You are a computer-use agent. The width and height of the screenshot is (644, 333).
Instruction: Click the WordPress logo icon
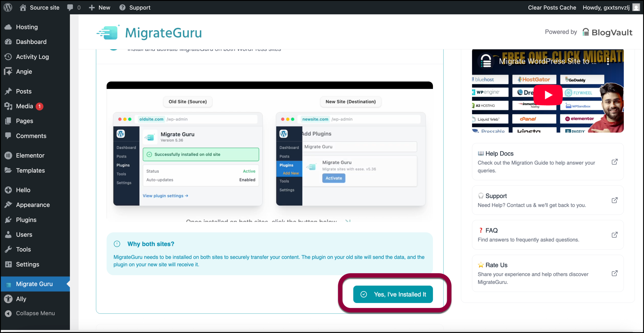(8, 7)
